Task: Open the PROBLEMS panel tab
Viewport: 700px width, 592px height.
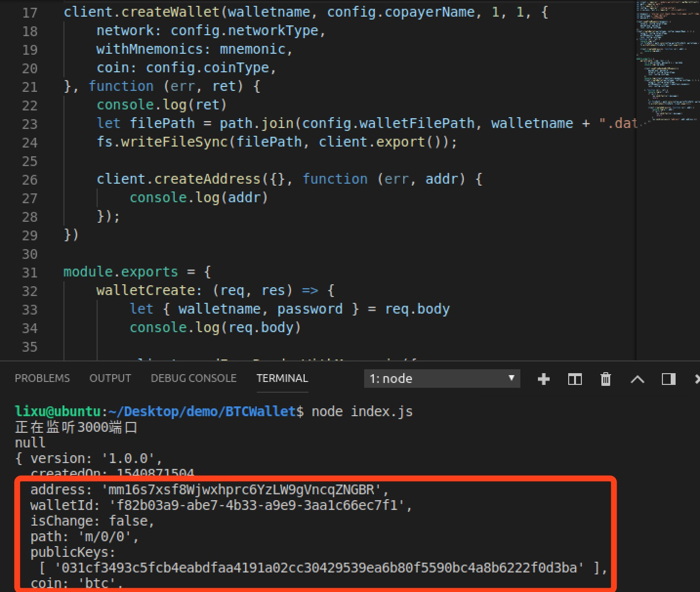Action: click(42, 379)
